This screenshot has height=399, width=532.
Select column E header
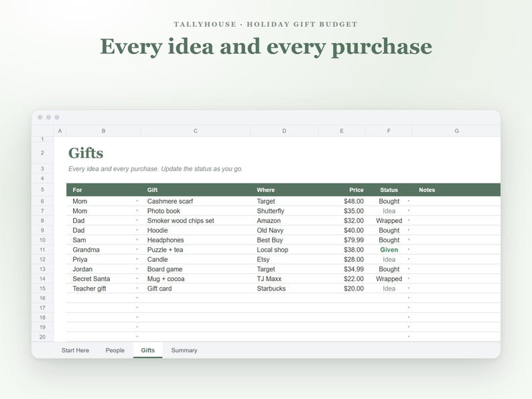coord(342,131)
